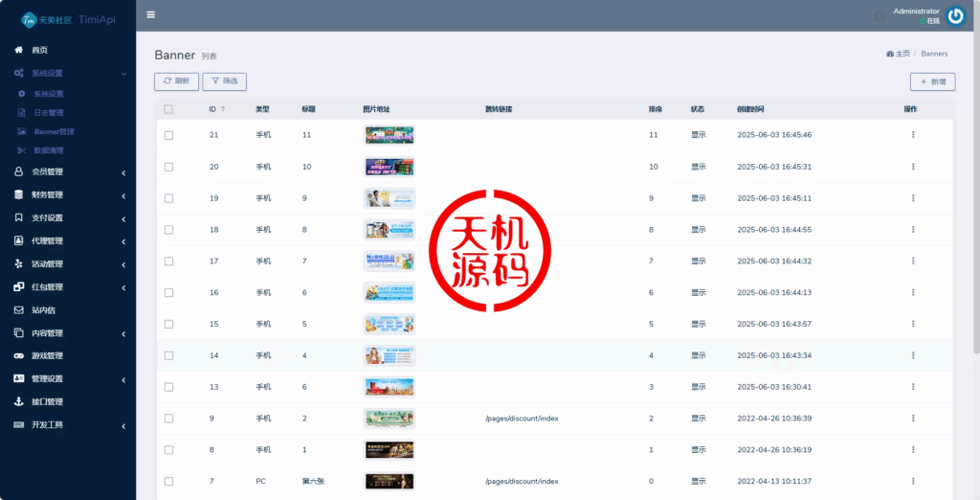
Task: Open the three-dot actions menu for ID 21
Action: [x=912, y=135]
